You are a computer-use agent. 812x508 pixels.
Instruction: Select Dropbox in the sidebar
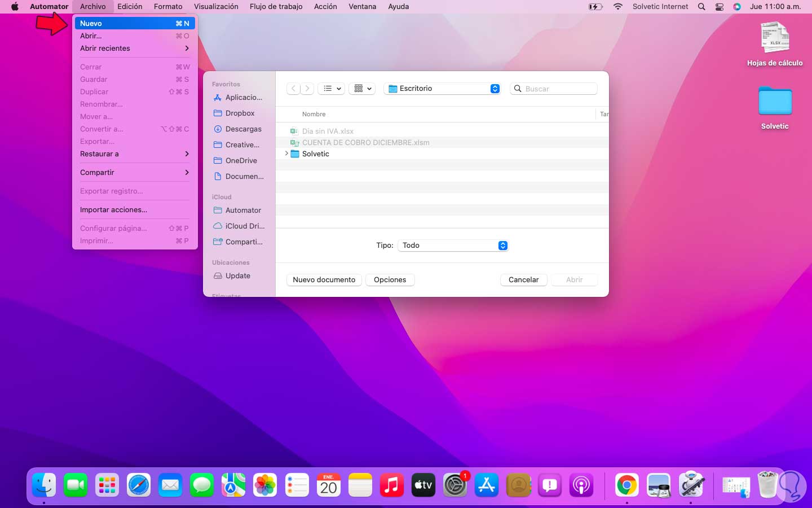point(239,113)
